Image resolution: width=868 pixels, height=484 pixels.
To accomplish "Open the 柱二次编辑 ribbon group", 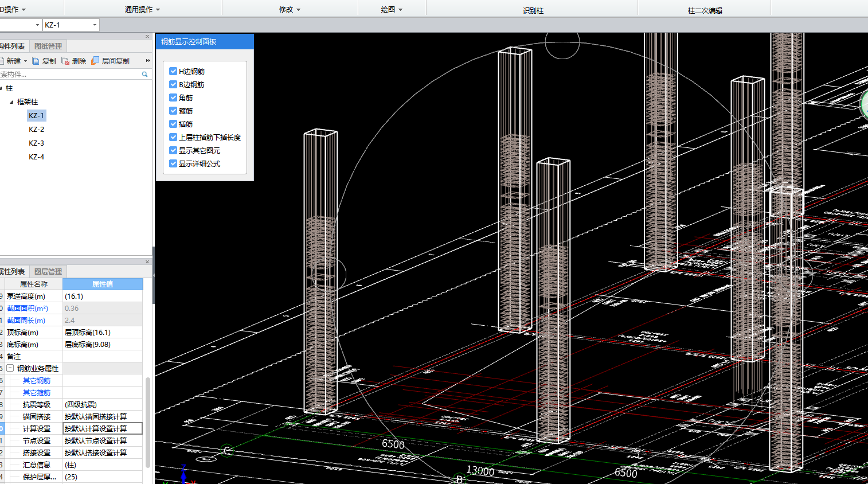I will (705, 10).
